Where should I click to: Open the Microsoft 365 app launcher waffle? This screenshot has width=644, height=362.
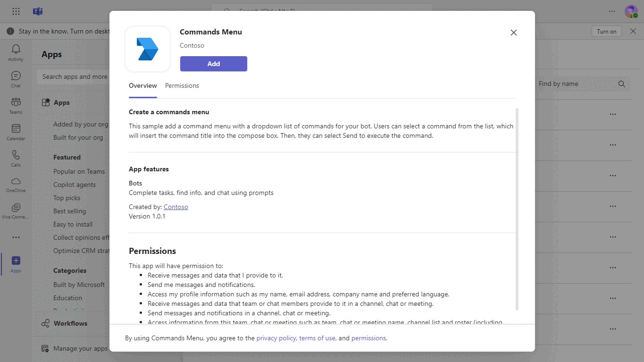pos(16,11)
